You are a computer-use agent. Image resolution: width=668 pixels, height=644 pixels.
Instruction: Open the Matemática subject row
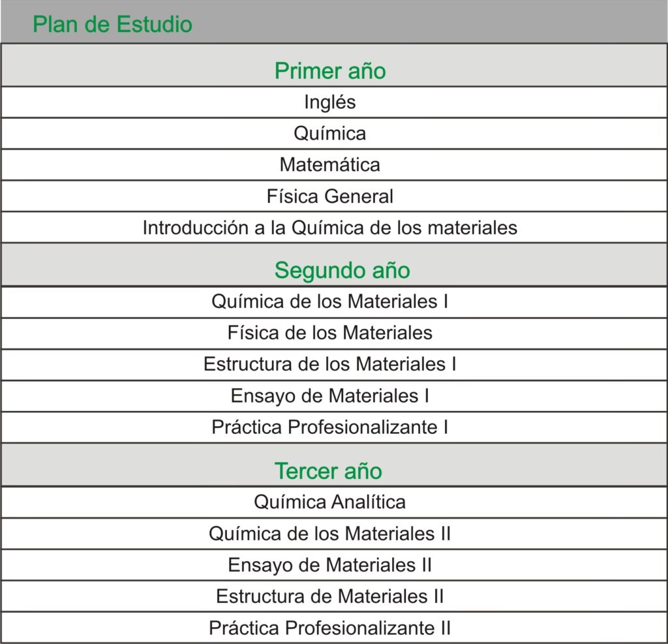pos(330,164)
